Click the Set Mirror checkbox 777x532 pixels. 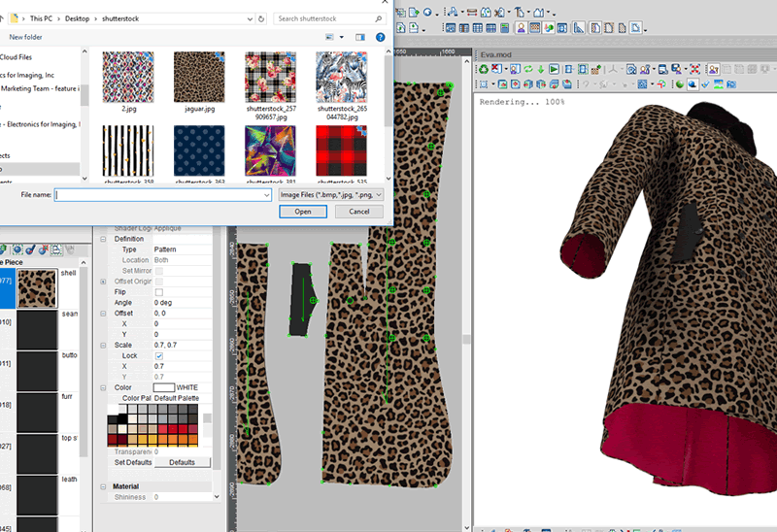159,271
